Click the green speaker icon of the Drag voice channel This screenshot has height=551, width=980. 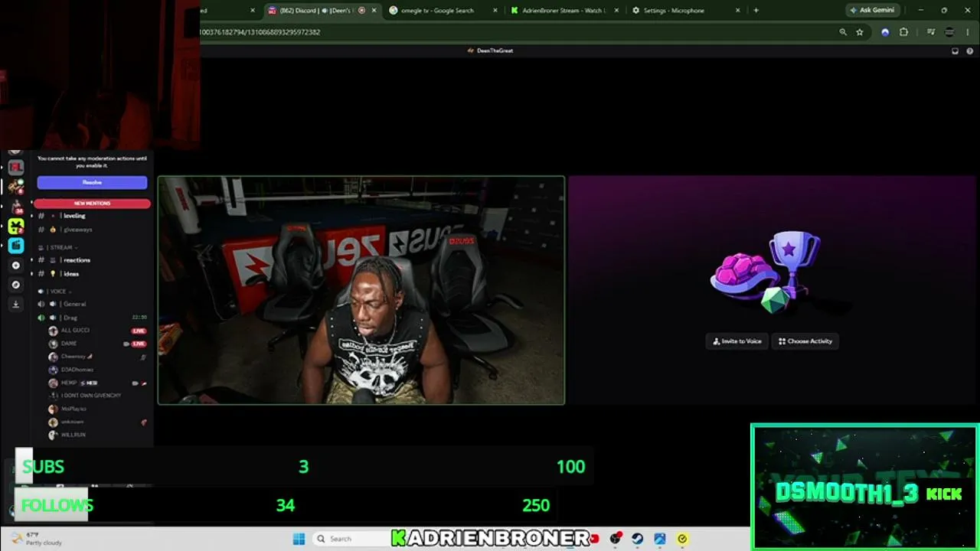point(41,318)
